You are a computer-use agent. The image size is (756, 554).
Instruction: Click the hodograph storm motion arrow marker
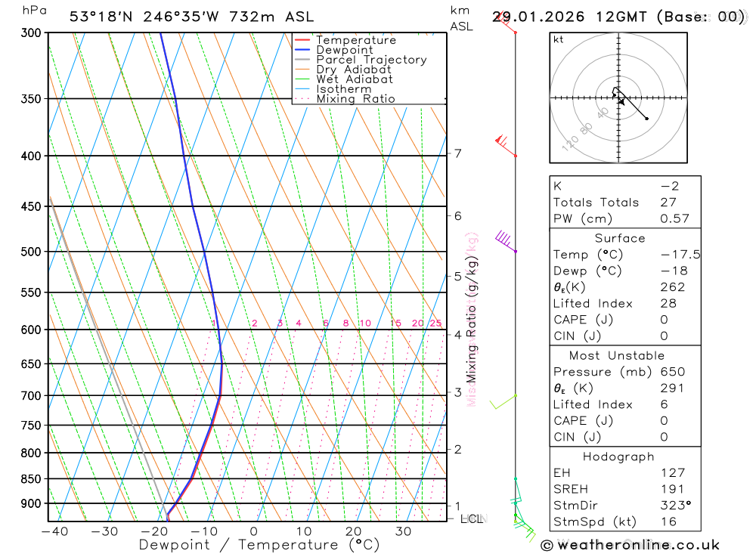(x=621, y=102)
